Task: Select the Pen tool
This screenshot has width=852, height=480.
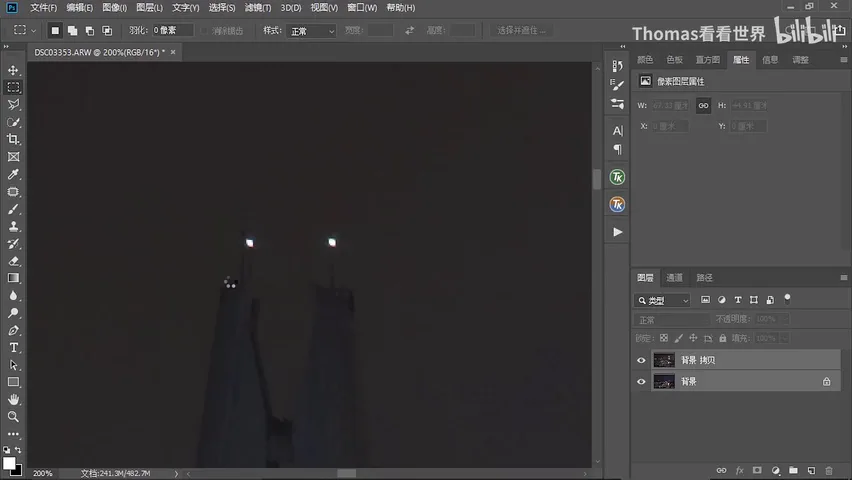Action: (x=14, y=331)
